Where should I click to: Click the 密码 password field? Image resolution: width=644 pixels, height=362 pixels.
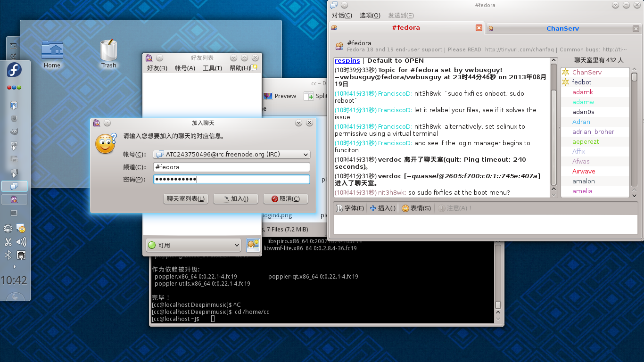231,179
